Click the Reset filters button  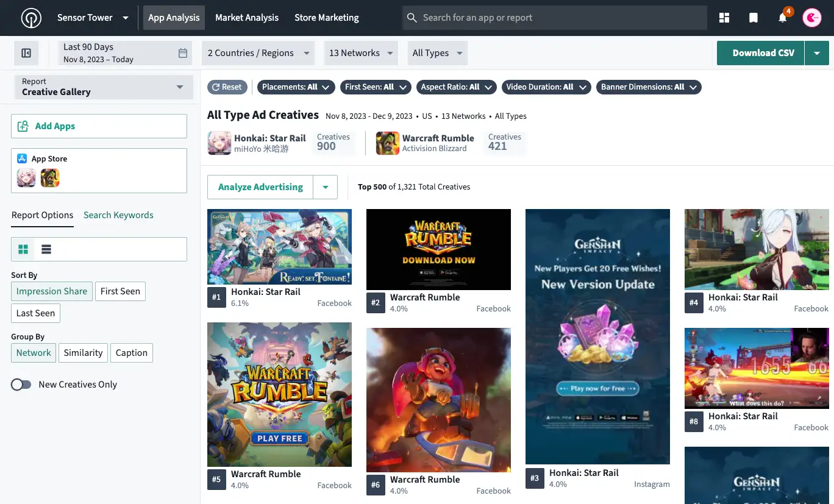point(227,87)
